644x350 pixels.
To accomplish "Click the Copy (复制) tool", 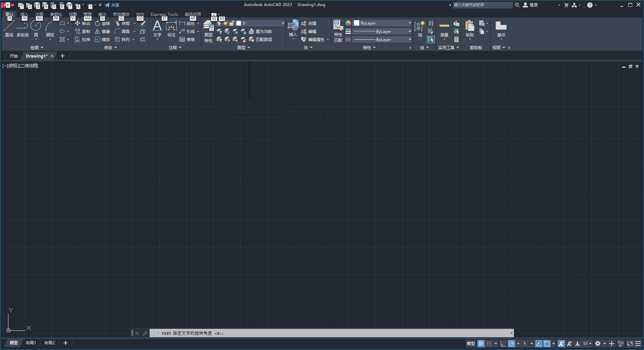I will click(x=83, y=32).
